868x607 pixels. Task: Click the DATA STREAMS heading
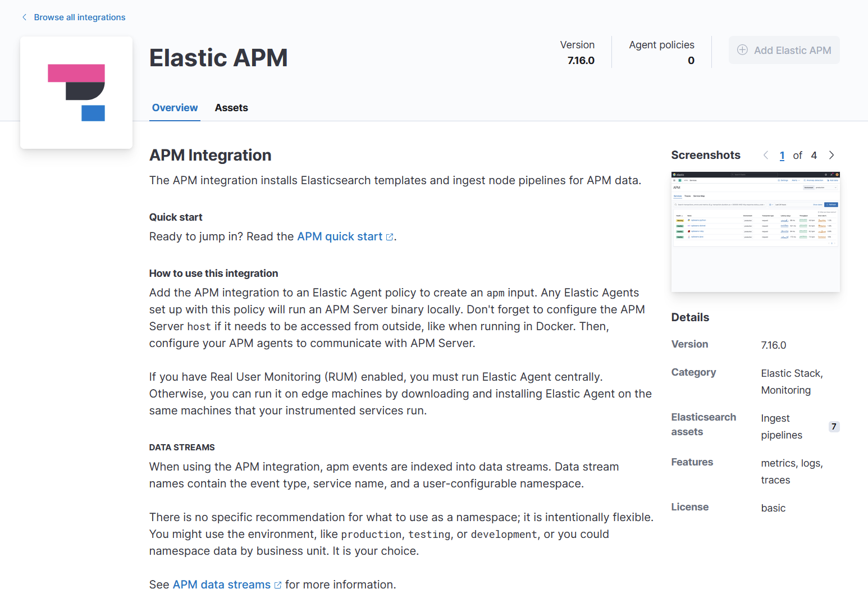tap(182, 448)
